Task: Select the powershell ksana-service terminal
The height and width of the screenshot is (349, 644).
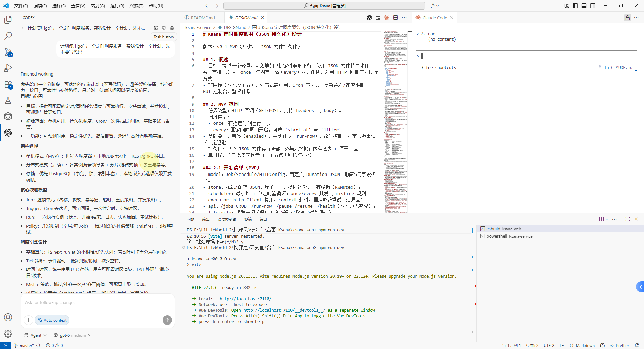Action: (560, 236)
